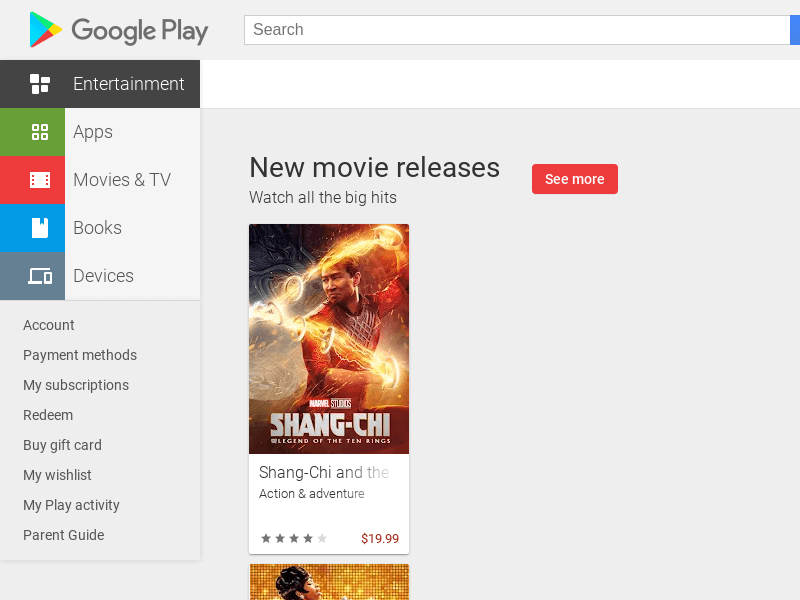800x600 pixels.
Task: Open the Apps category
Action: pyautogui.click(x=93, y=132)
